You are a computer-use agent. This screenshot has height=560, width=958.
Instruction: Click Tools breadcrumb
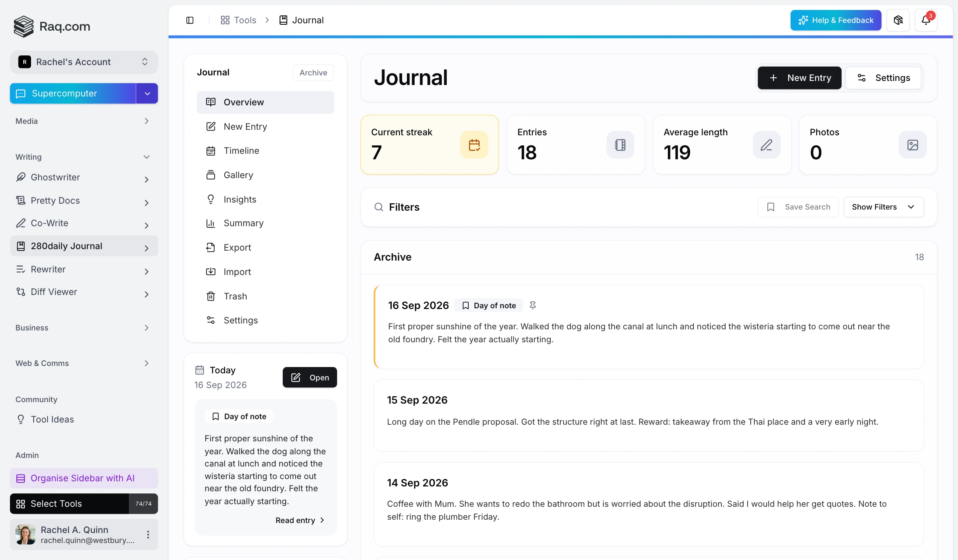coord(238,20)
